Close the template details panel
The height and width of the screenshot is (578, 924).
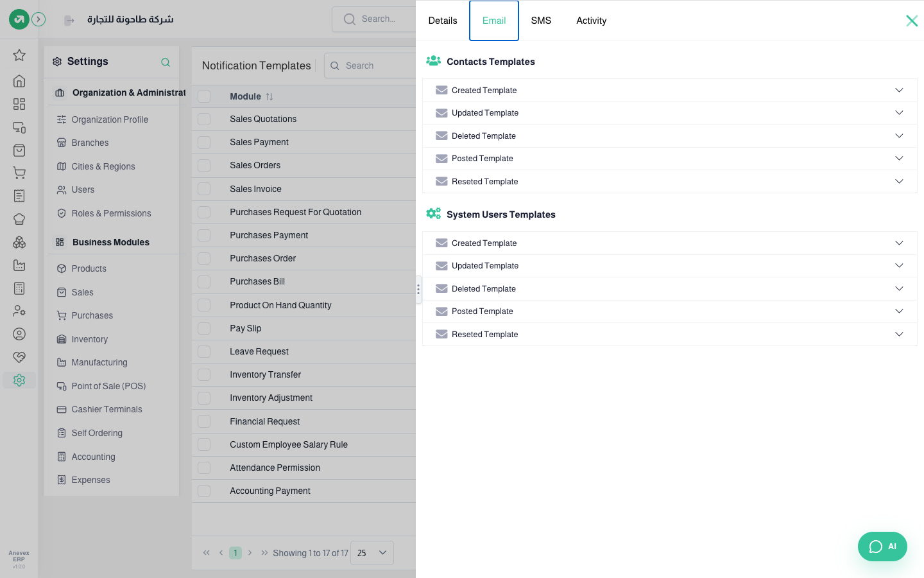coord(912,21)
